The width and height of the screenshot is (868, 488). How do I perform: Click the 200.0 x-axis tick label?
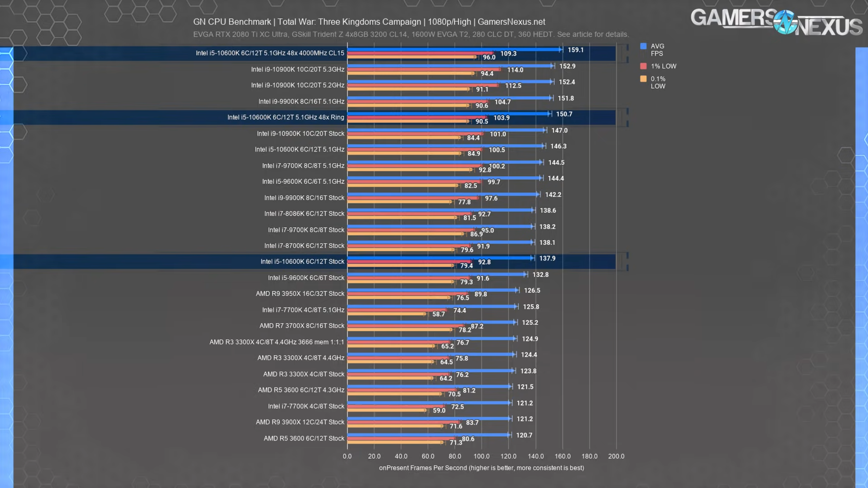(616, 456)
